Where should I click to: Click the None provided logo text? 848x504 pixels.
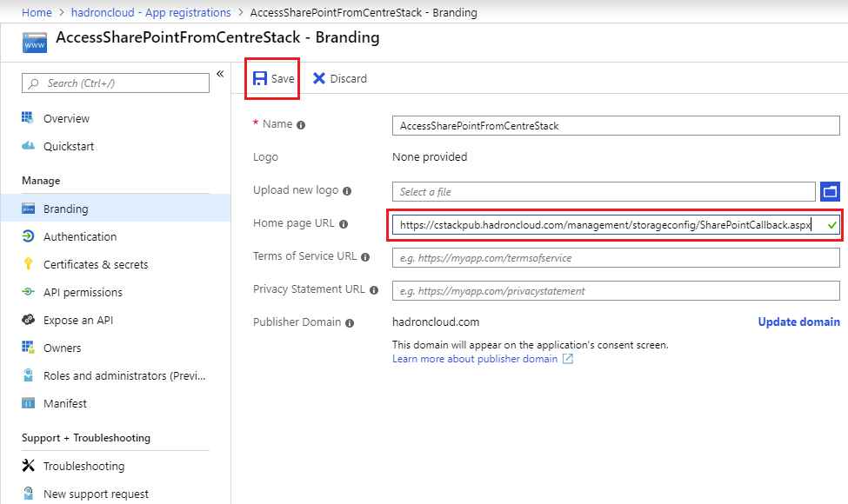tap(430, 157)
